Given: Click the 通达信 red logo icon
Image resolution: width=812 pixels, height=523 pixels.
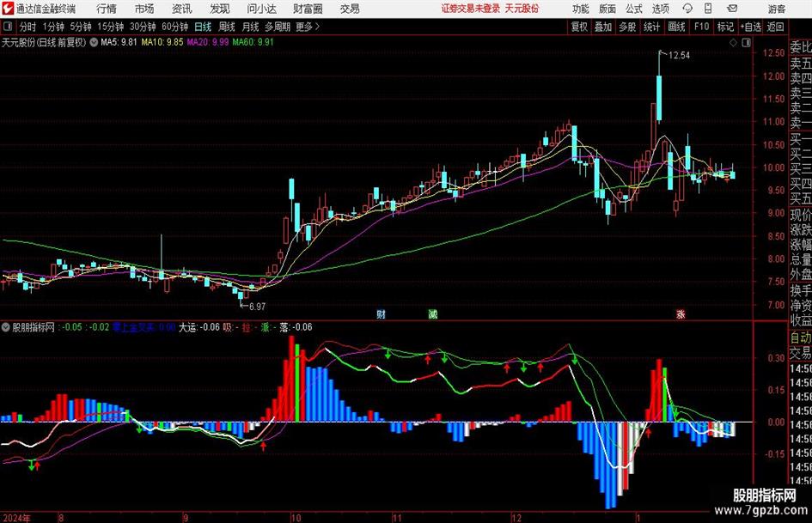Looking at the screenshot, I should tap(8, 9).
